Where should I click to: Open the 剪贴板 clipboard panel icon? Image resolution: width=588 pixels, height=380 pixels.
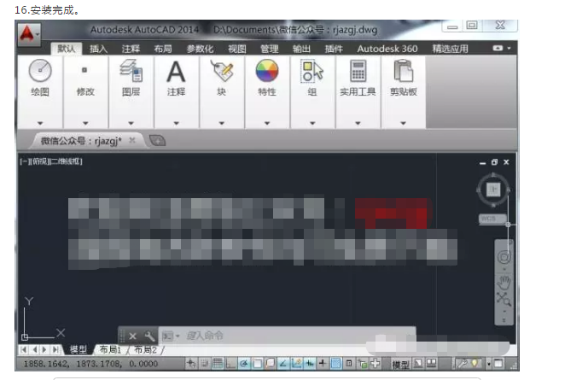tap(403, 71)
